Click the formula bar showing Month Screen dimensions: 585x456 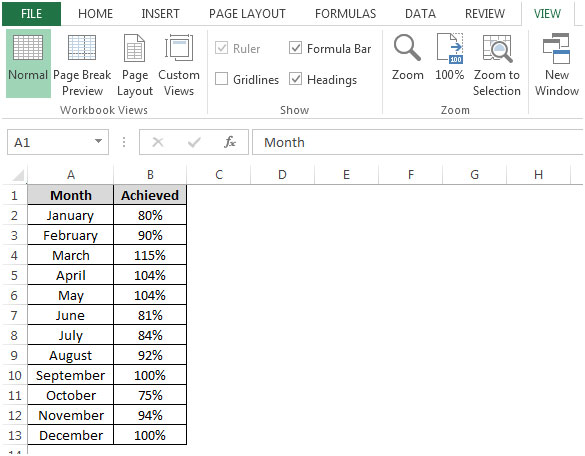click(x=418, y=142)
